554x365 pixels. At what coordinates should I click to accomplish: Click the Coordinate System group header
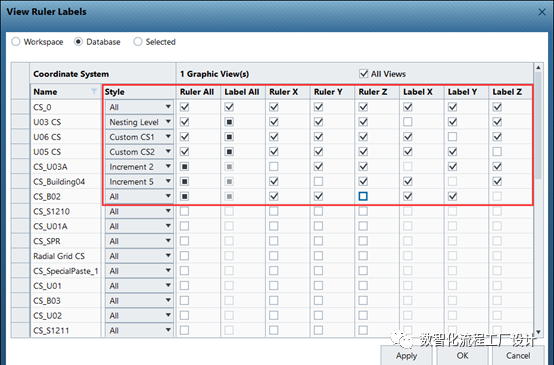point(103,74)
